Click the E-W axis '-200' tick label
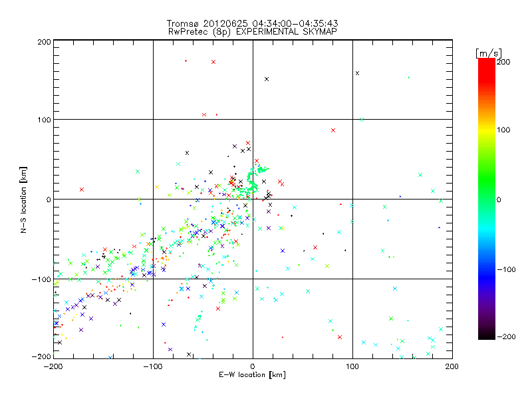Viewport: 532px width, 399px height. (x=53, y=366)
